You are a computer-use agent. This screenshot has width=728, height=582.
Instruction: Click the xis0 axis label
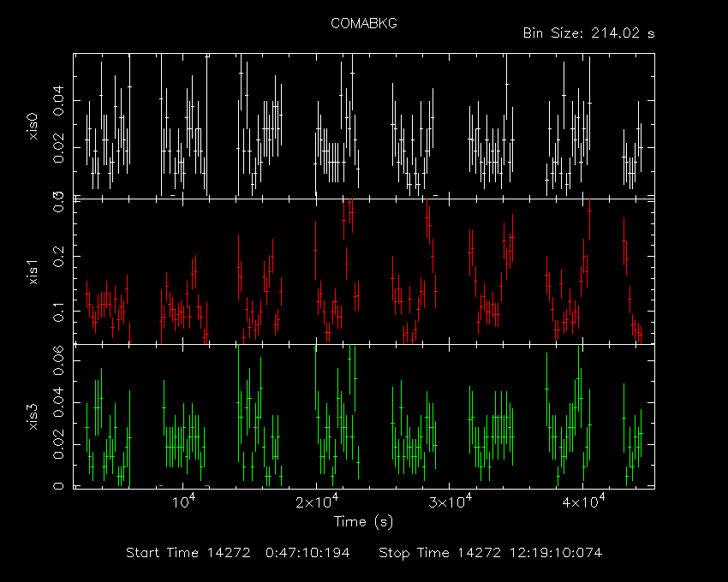pos(33,126)
